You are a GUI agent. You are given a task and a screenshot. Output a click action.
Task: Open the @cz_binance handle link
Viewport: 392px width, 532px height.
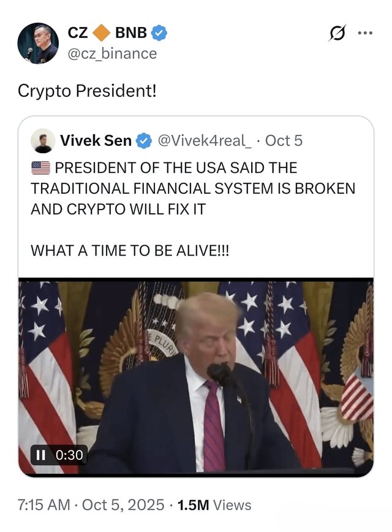[112, 53]
